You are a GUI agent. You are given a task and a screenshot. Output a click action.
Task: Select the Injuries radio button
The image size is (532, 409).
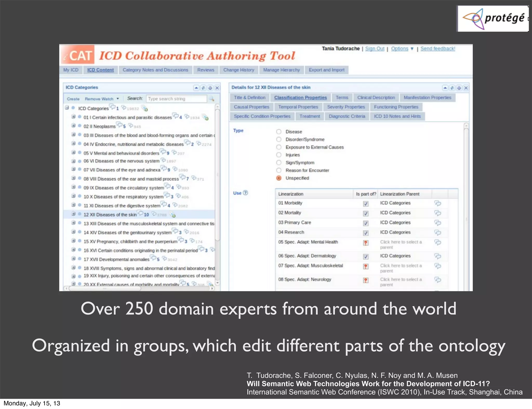click(x=279, y=155)
